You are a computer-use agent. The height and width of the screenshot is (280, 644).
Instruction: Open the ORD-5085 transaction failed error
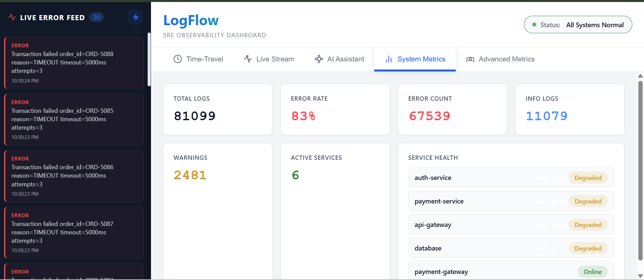(x=74, y=120)
